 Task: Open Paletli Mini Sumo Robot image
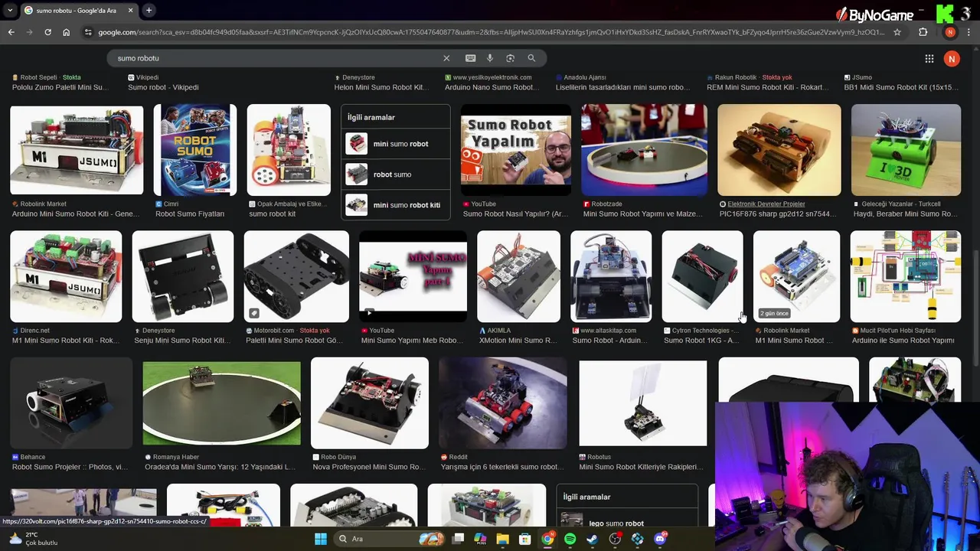[x=296, y=276]
